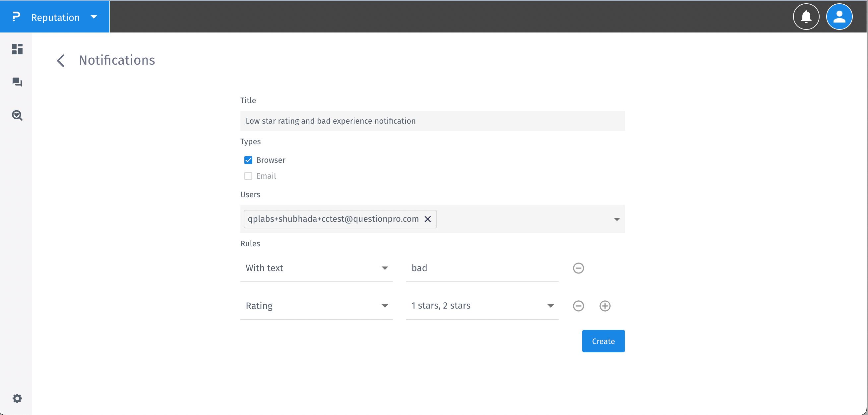View notifications via the bell icon

tap(806, 17)
